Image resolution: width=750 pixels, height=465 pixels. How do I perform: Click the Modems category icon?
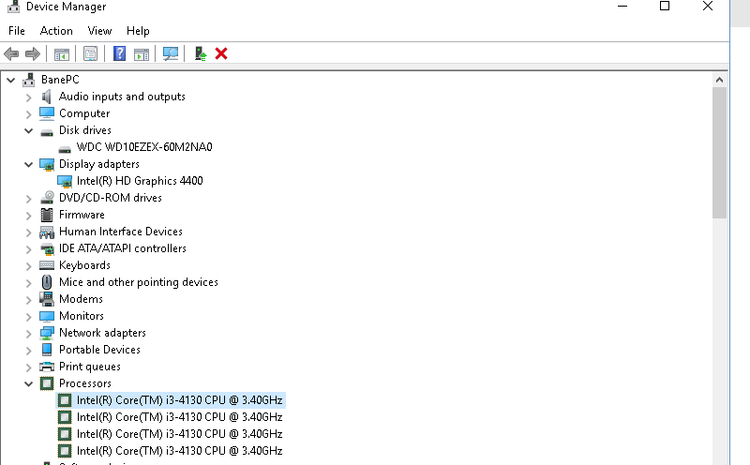(x=46, y=299)
